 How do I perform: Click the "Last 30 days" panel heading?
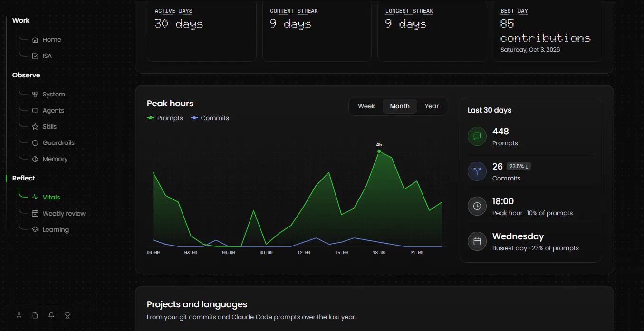coord(490,110)
